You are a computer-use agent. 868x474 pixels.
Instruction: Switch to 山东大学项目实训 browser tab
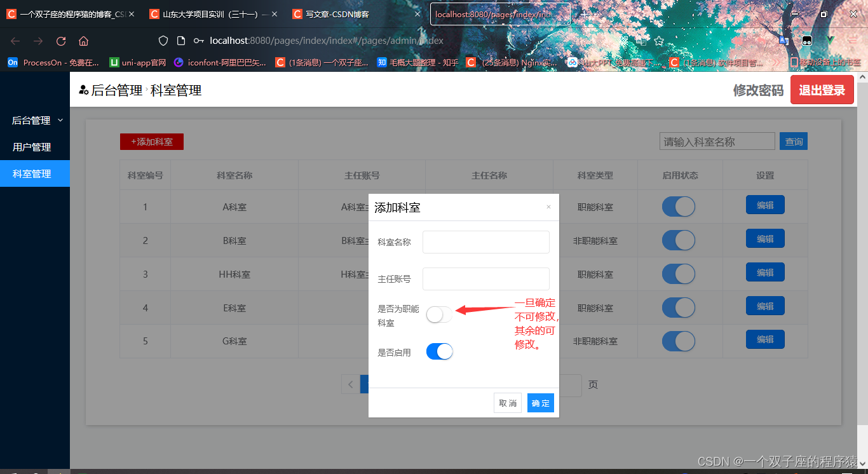[213, 14]
